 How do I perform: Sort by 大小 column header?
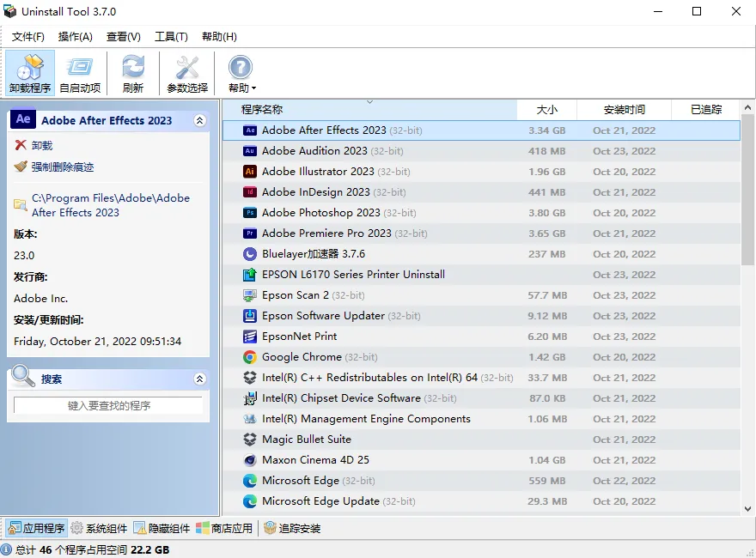tap(546, 109)
